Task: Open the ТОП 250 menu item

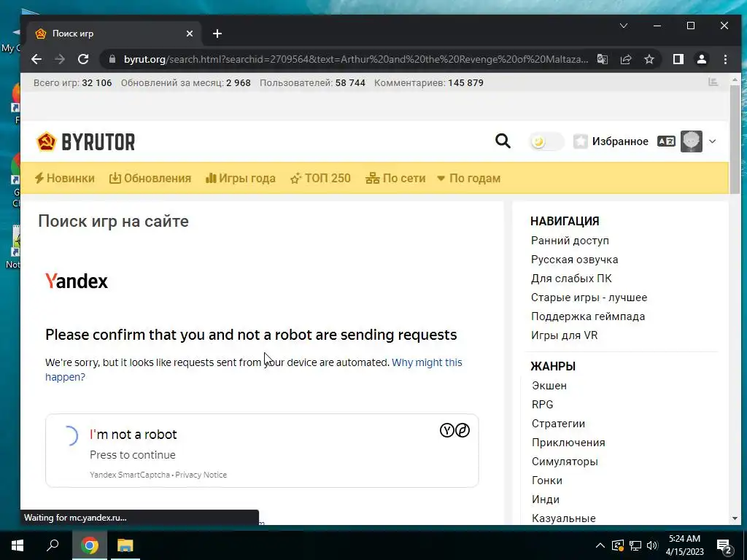Action: [320, 178]
